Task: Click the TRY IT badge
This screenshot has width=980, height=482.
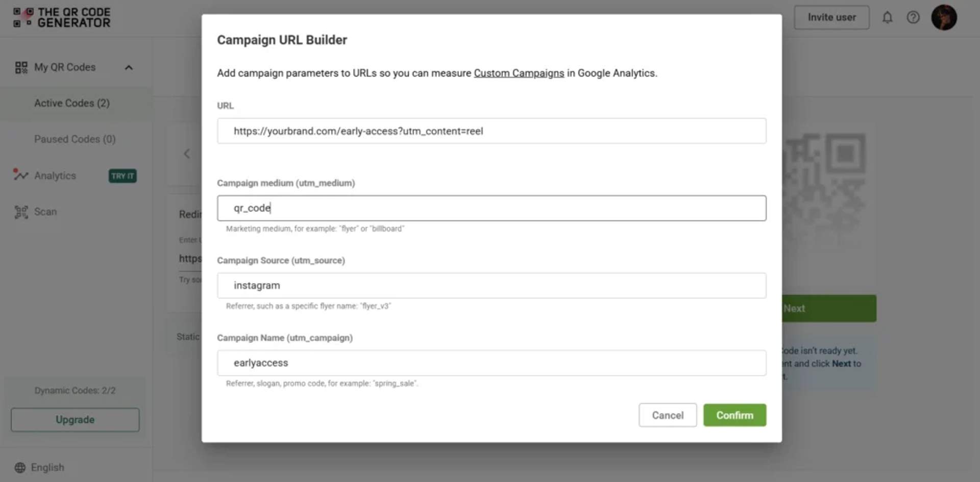Action: click(x=122, y=176)
